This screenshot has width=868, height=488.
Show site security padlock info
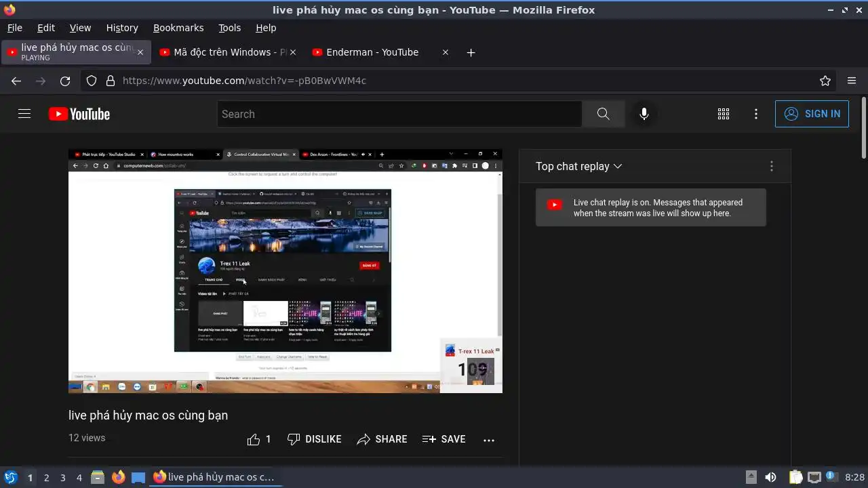click(x=111, y=81)
